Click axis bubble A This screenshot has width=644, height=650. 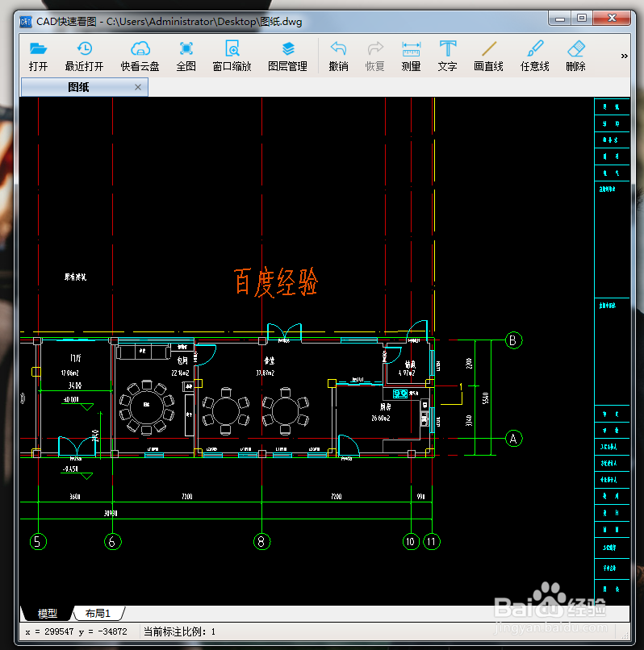[x=513, y=439]
